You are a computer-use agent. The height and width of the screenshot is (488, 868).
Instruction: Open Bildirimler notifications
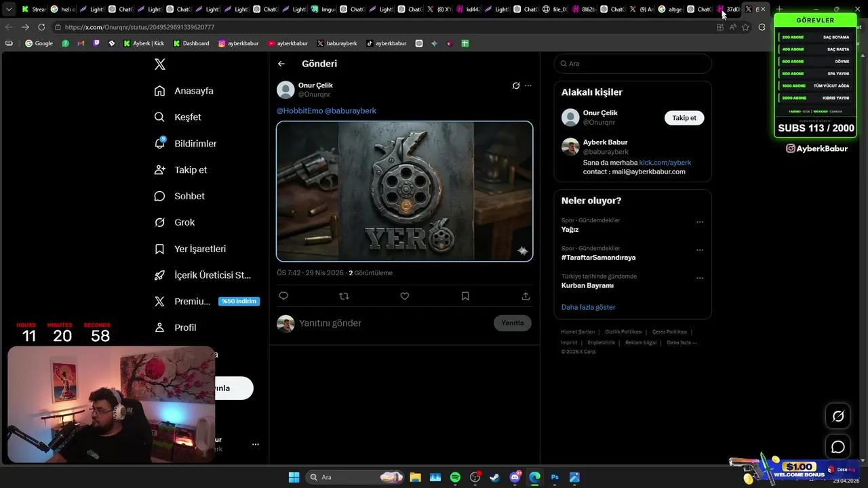(185, 144)
